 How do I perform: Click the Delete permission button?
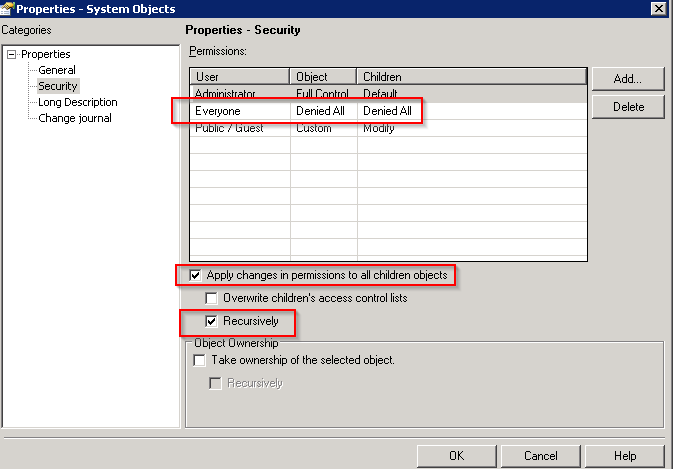(627, 106)
